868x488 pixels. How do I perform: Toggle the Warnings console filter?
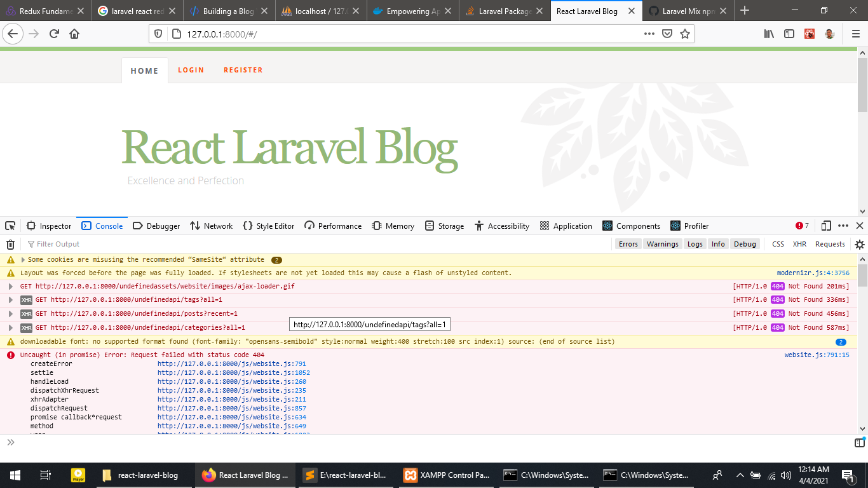tap(662, 244)
